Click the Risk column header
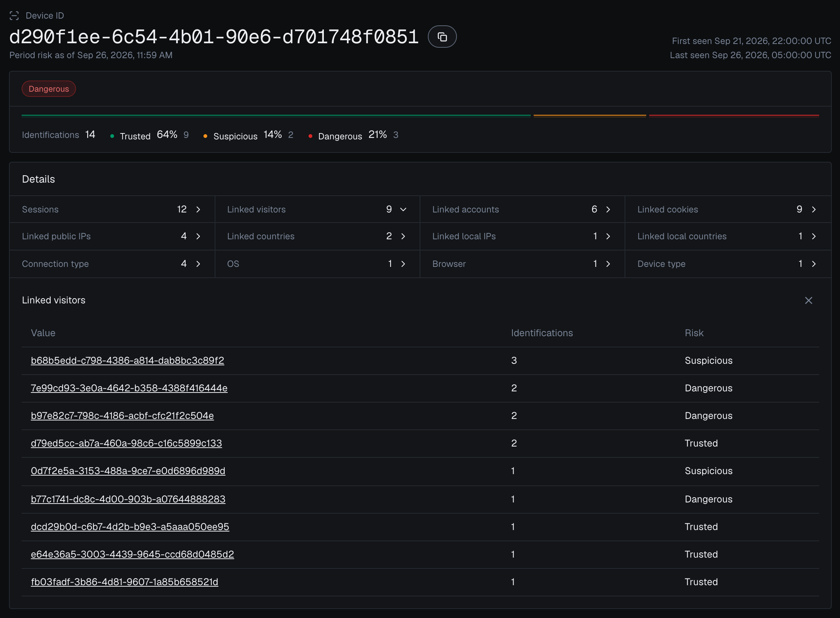840x618 pixels. coord(694,333)
